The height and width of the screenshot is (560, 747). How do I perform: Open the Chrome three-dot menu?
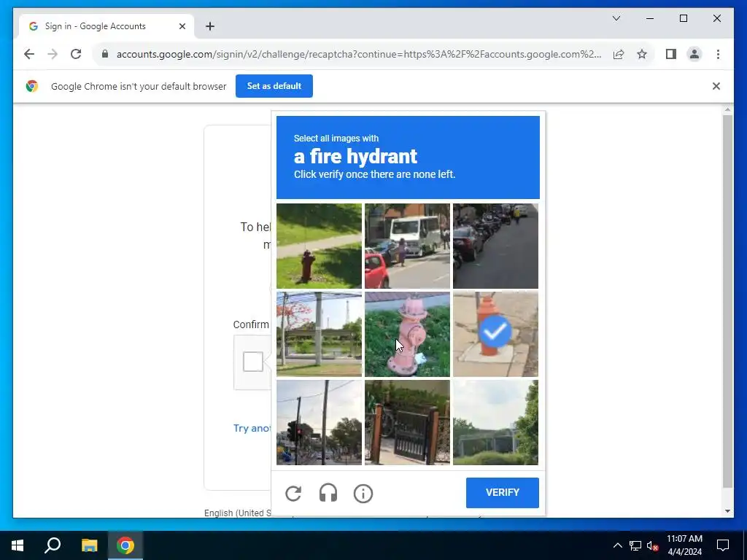pos(718,54)
